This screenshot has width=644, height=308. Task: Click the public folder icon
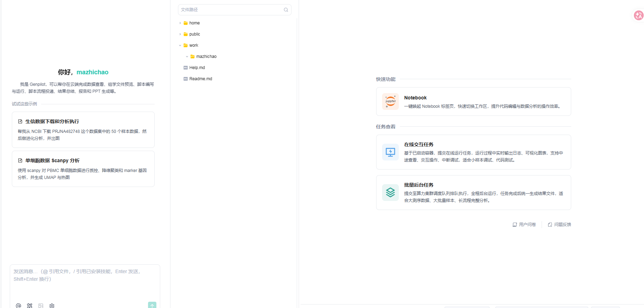pyautogui.click(x=186, y=34)
